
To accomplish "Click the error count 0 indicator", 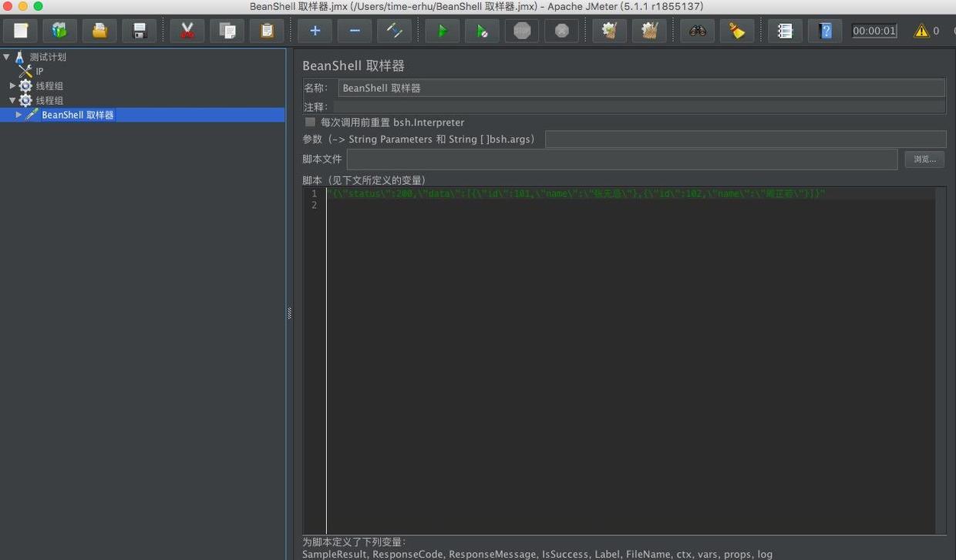I will (x=936, y=31).
